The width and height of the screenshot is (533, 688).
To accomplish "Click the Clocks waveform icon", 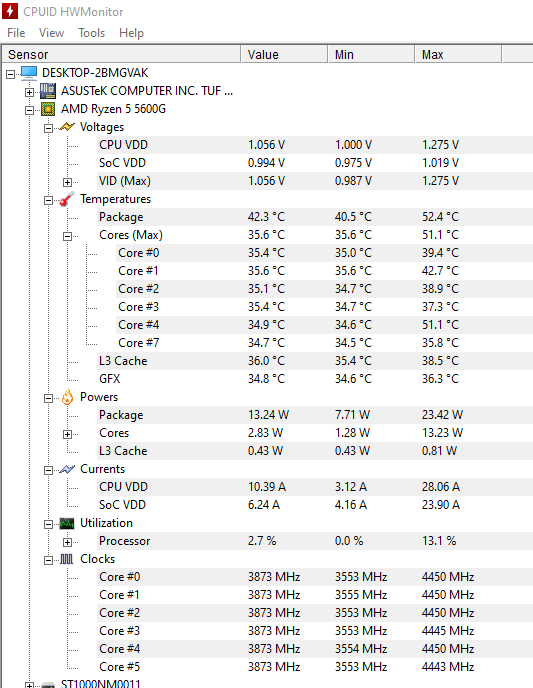I will (67, 559).
